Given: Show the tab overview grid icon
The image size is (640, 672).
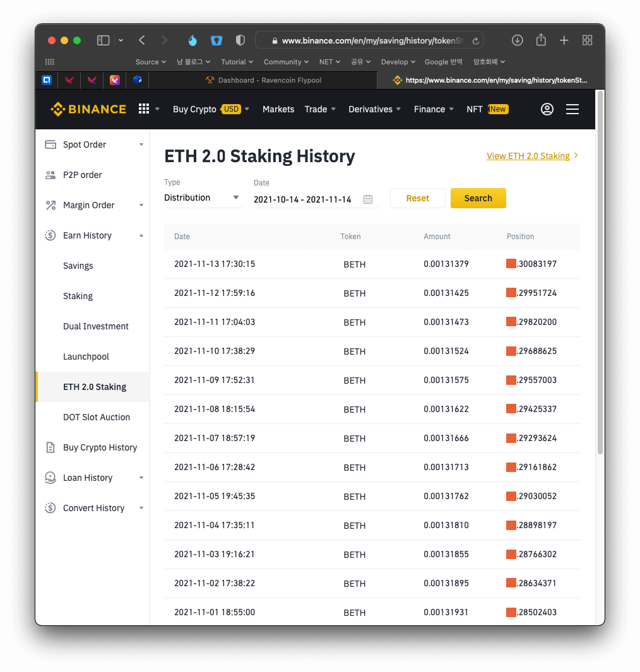Looking at the screenshot, I should click(587, 40).
